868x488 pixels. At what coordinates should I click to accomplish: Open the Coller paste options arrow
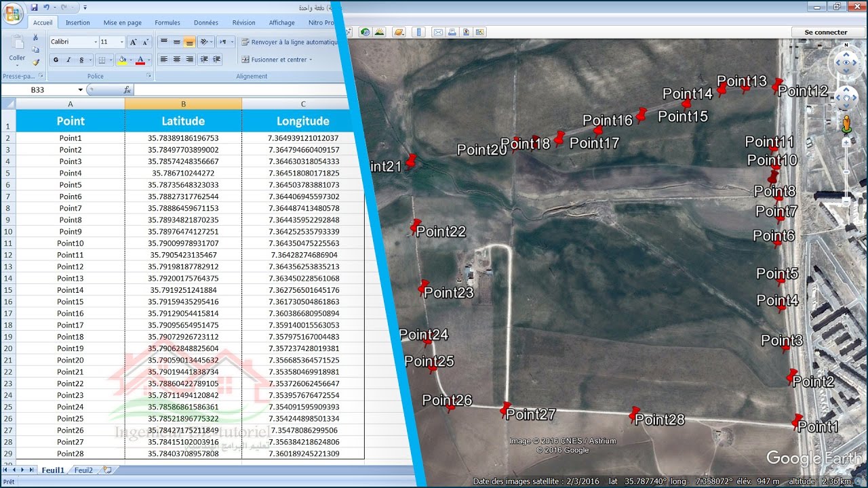17,66
